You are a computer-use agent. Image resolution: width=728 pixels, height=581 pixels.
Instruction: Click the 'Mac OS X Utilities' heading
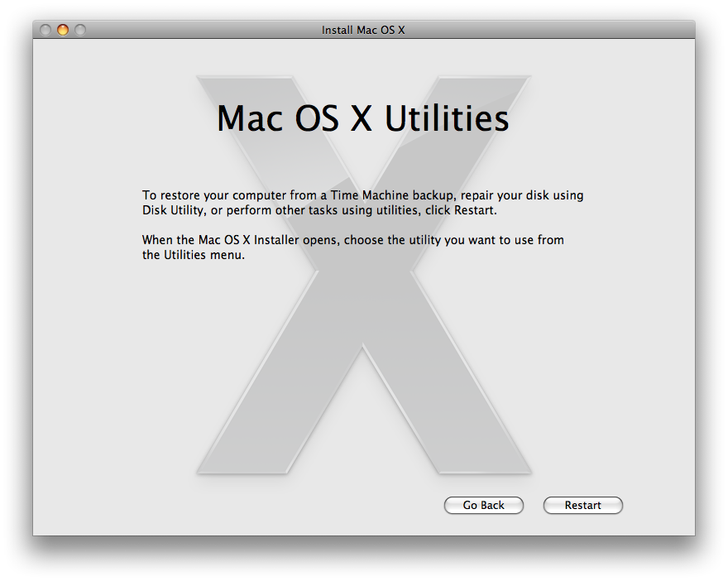[x=363, y=118]
